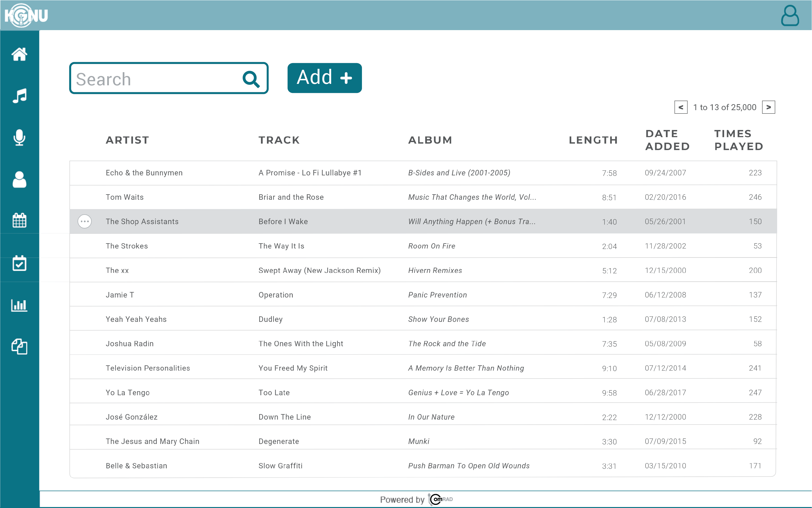The height and width of the screenshot is (508, 812).
Task: Open the person/hosts icon in sidebar
Action: 20,179
